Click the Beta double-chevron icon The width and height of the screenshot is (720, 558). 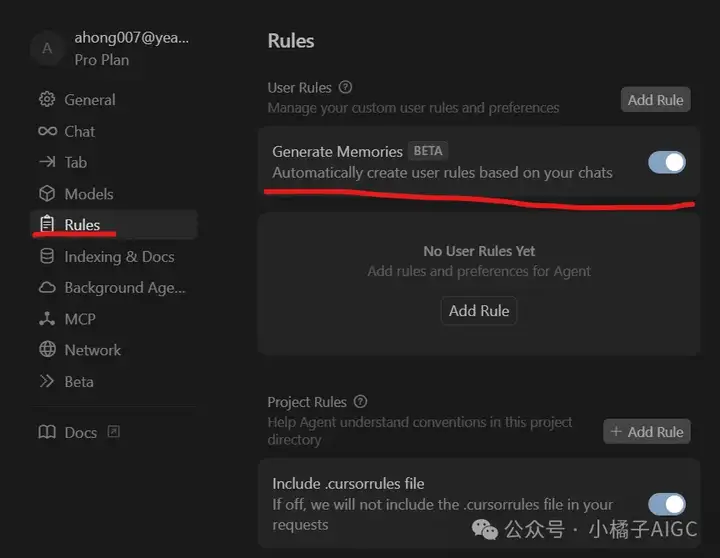click(x=46, y=381)
